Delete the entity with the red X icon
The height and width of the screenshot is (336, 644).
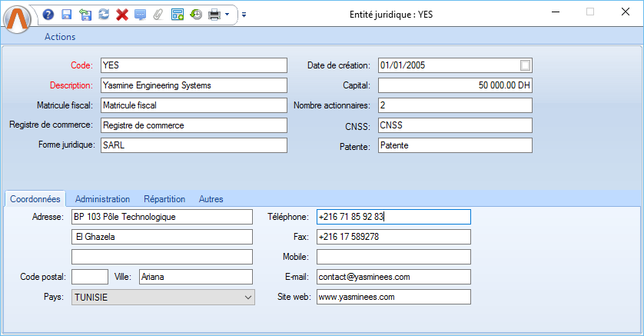121,14
